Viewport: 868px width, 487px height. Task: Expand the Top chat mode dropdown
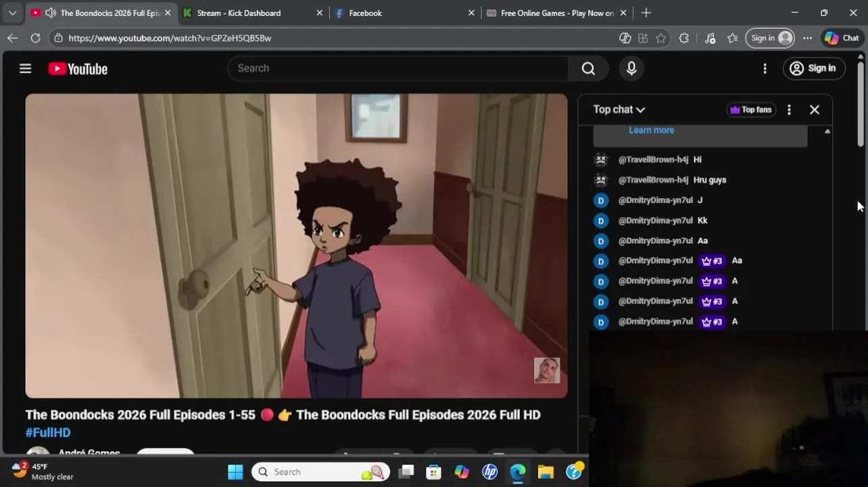click(619, 110)
